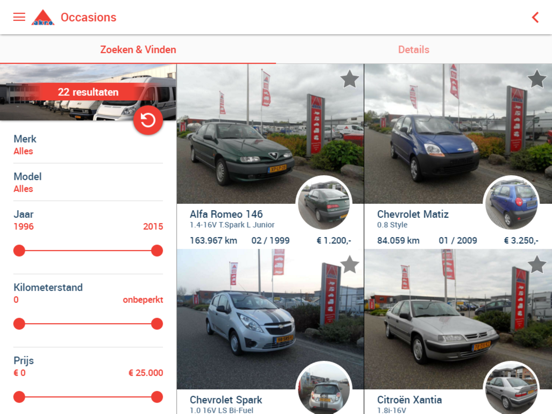This screenshot has width=552, height=414.
Task: Open the Merk filter set to Alles
Action: [88, 145]
